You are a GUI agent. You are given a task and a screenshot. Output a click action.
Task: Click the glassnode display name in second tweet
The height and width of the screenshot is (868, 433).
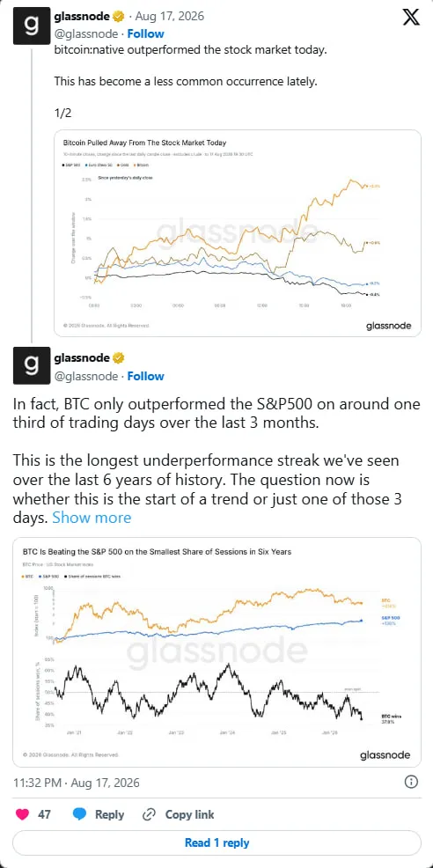click(82, 357)
